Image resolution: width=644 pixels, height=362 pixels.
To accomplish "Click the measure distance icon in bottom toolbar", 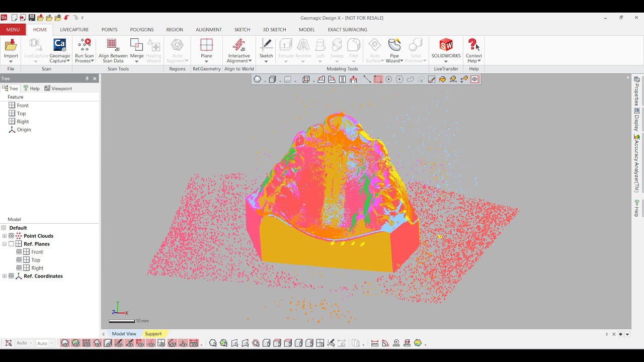I will (374, 343).
